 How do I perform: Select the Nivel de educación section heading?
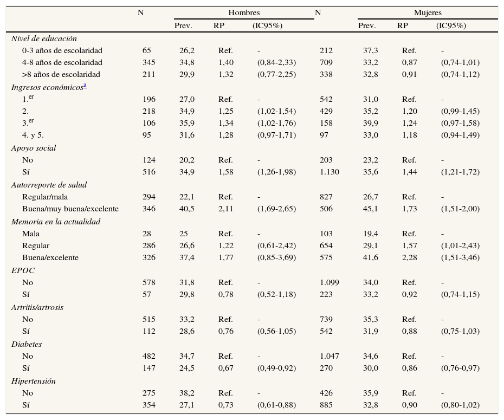pos(44,38)
